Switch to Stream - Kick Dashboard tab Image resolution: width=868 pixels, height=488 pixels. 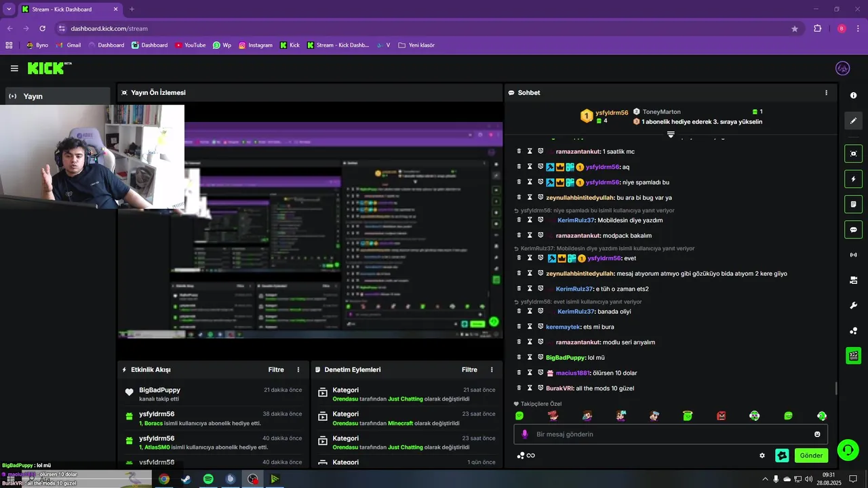[x=70, y=9]
